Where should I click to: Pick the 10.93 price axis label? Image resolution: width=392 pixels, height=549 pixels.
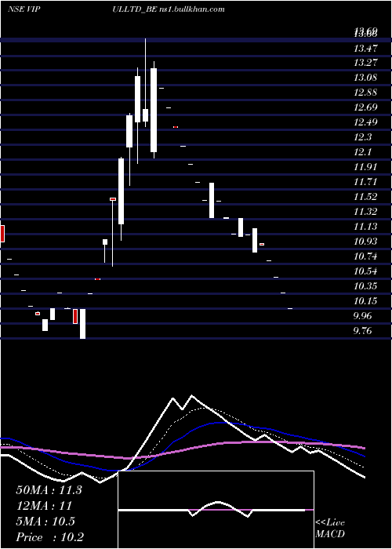pyautogui.click(x=365, y=242)
